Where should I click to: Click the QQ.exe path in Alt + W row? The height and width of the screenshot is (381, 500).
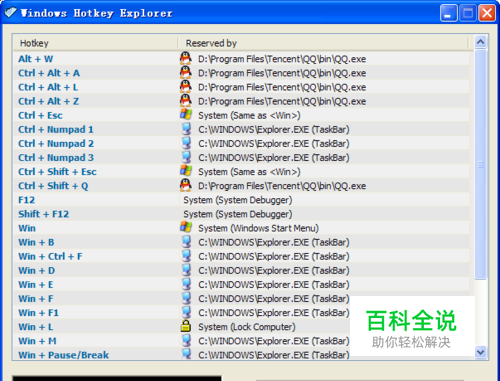coord(282,59)
